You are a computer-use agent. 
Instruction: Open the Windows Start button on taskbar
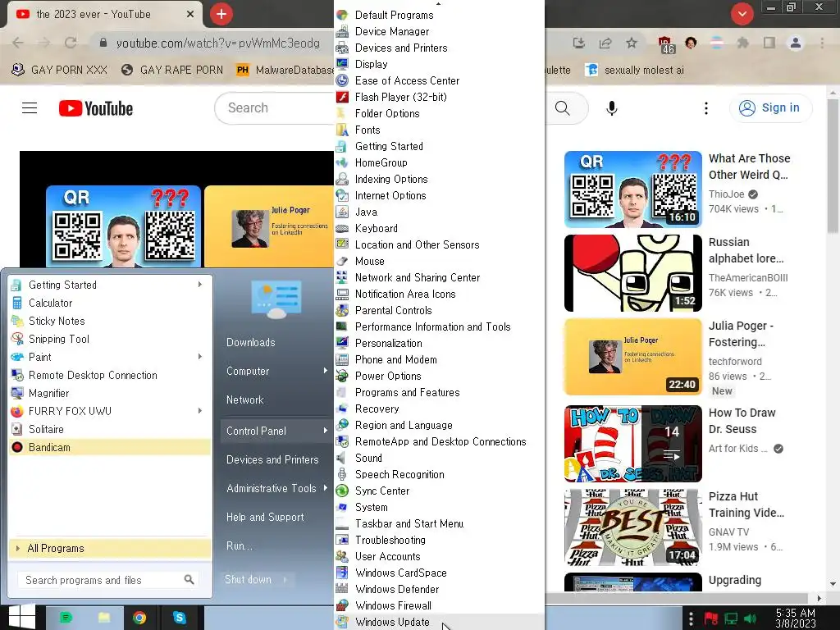tap(21, 617)
